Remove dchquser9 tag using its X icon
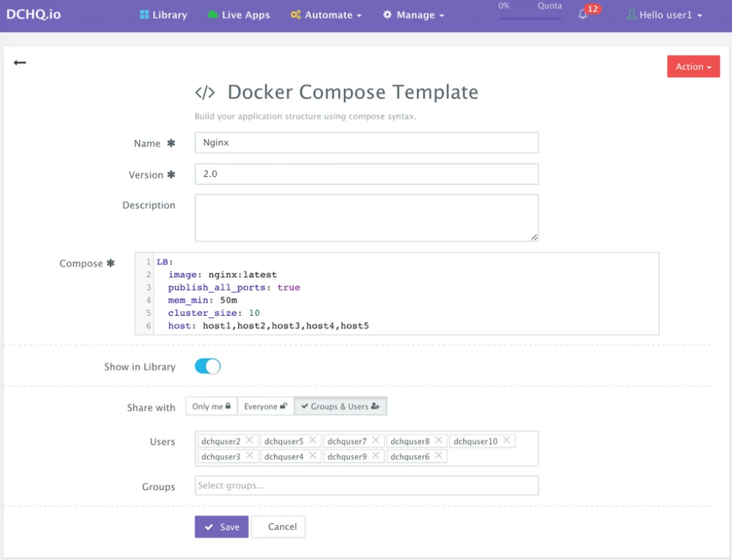Screen dimensions: 732x560 click(376, 456)
